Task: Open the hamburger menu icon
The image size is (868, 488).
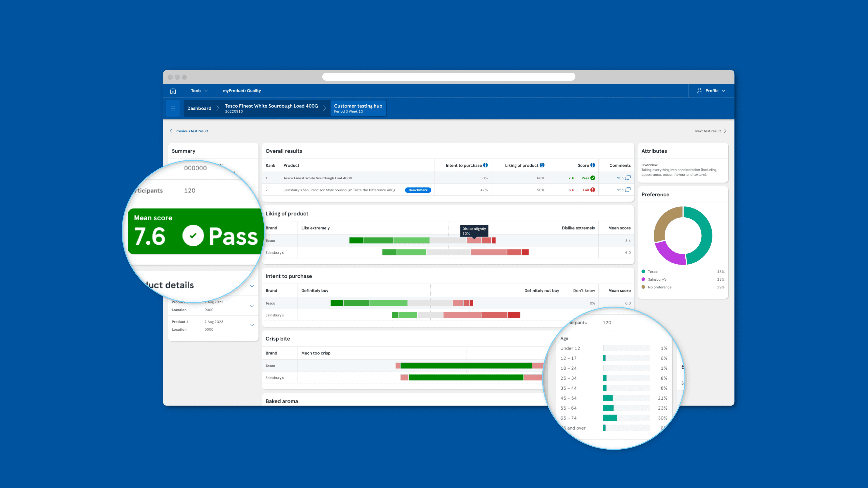Action: tap(173, 108)
